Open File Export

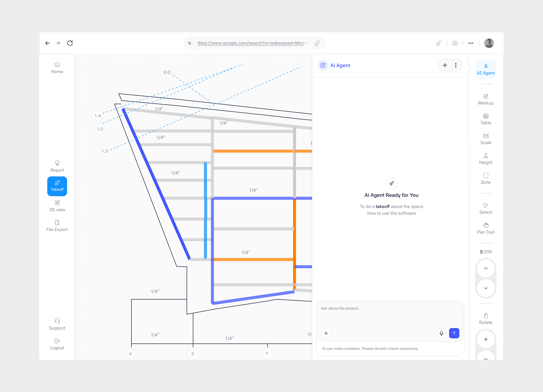coord(57,226)
